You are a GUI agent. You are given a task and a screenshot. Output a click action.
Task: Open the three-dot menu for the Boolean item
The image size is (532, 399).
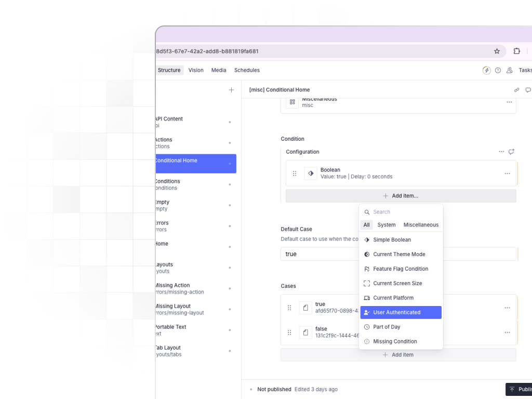click(x=507, y=174)
